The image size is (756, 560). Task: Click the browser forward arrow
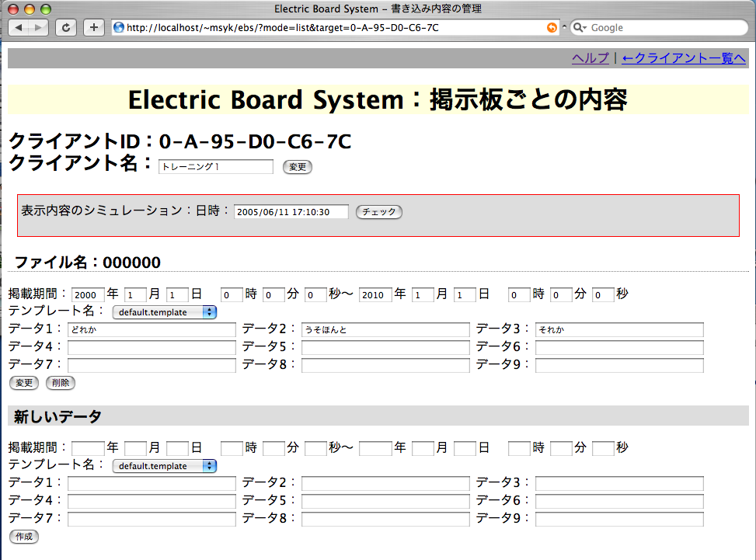[38, 27]
